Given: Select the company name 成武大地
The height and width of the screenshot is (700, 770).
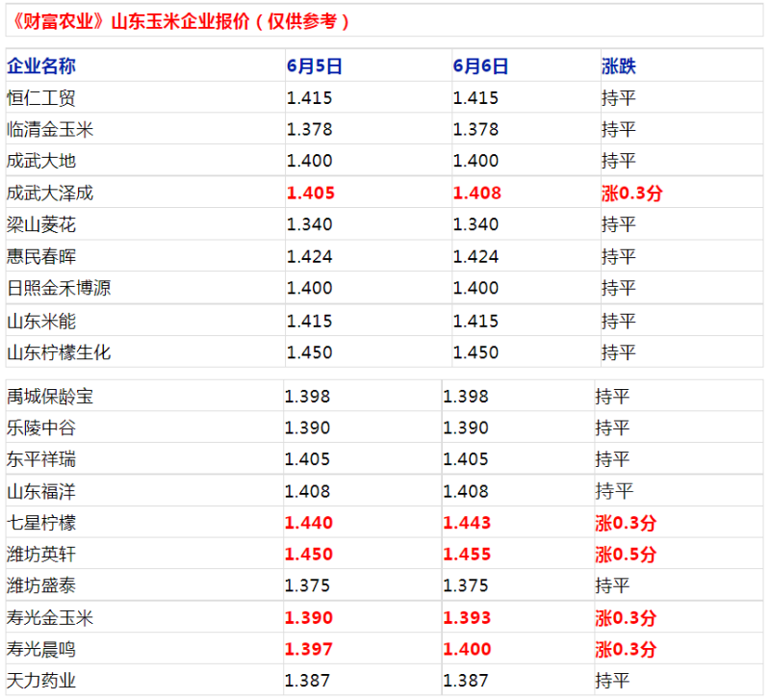Looking at the screenshot, I should pyautogui.click(x=41, y=161).
